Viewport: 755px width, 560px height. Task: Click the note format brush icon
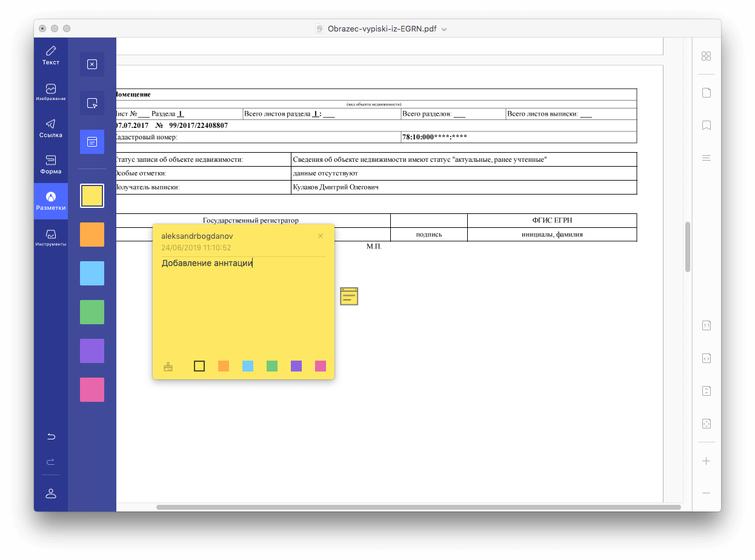[x=168, y=366]
